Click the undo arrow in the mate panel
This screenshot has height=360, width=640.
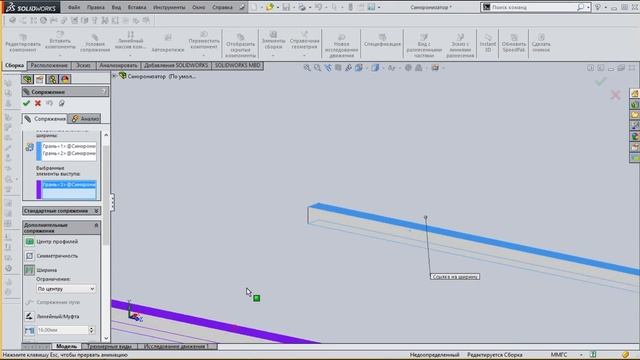pyautogui.click(x=49, y=103)
